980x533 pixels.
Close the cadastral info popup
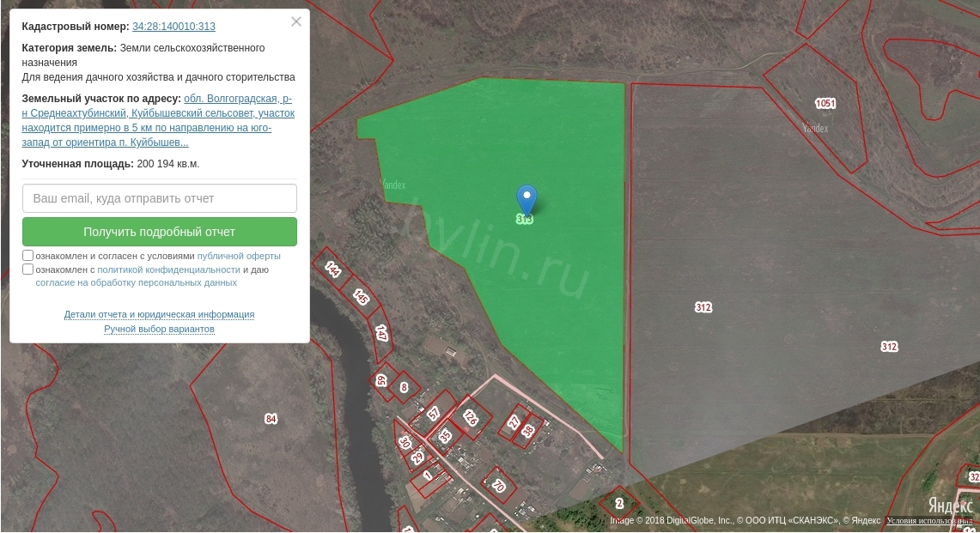pyautogui.click(x=296, y=22)
